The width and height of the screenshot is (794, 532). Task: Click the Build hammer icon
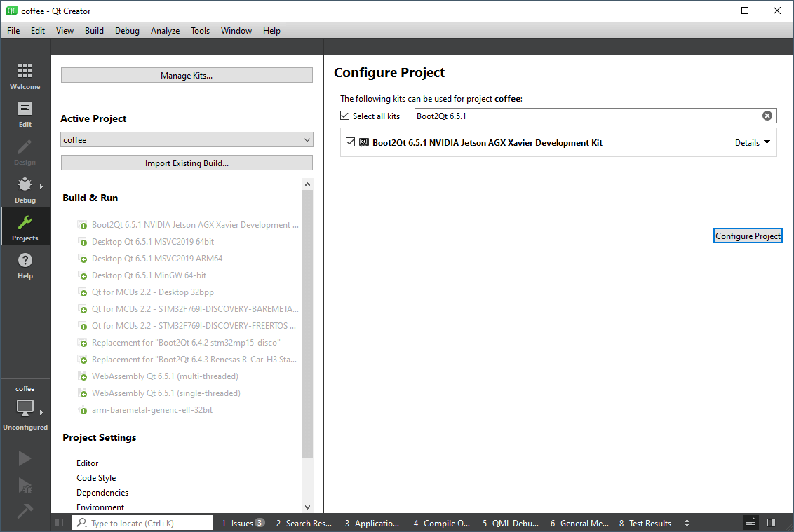click(25, 511)
